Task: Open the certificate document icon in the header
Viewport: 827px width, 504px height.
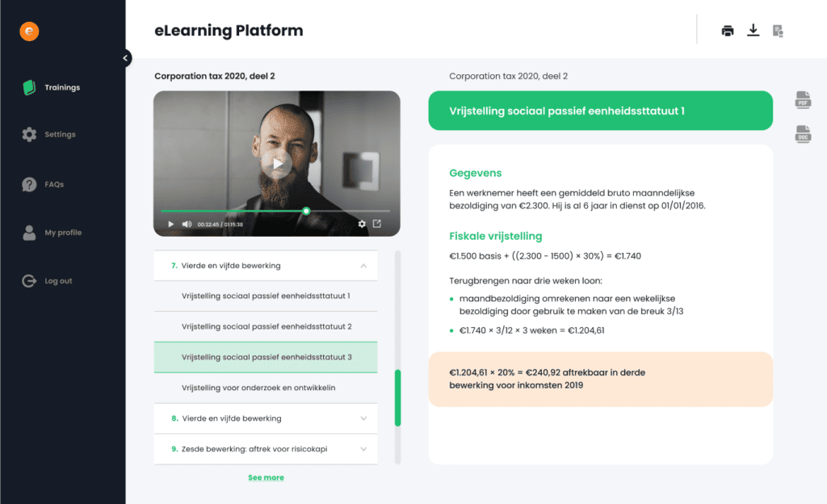Action: (778, 30)
